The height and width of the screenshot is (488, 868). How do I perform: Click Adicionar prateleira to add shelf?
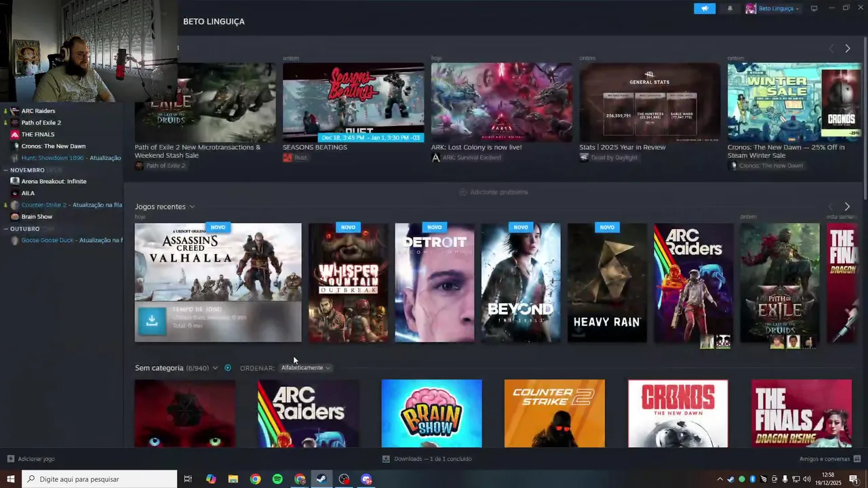coord(494,192)
